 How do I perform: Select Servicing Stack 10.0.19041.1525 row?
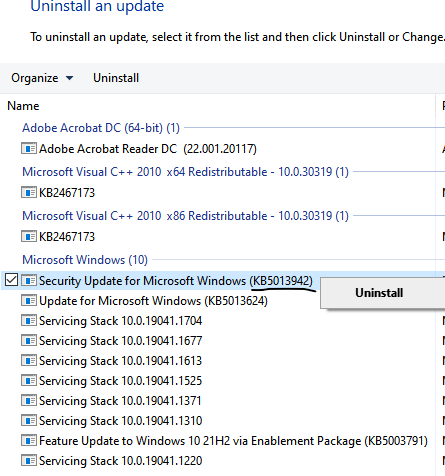pyautogui.click(x=120, y=381)
